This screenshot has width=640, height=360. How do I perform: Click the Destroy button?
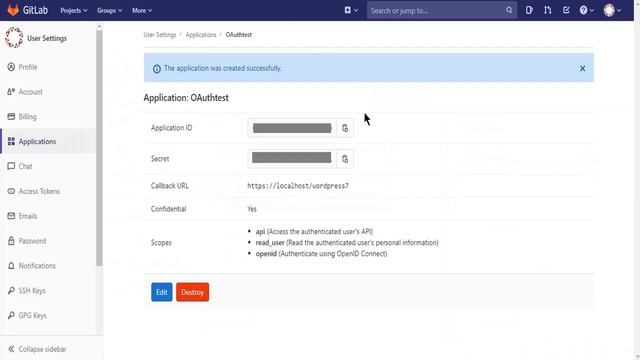192,292
